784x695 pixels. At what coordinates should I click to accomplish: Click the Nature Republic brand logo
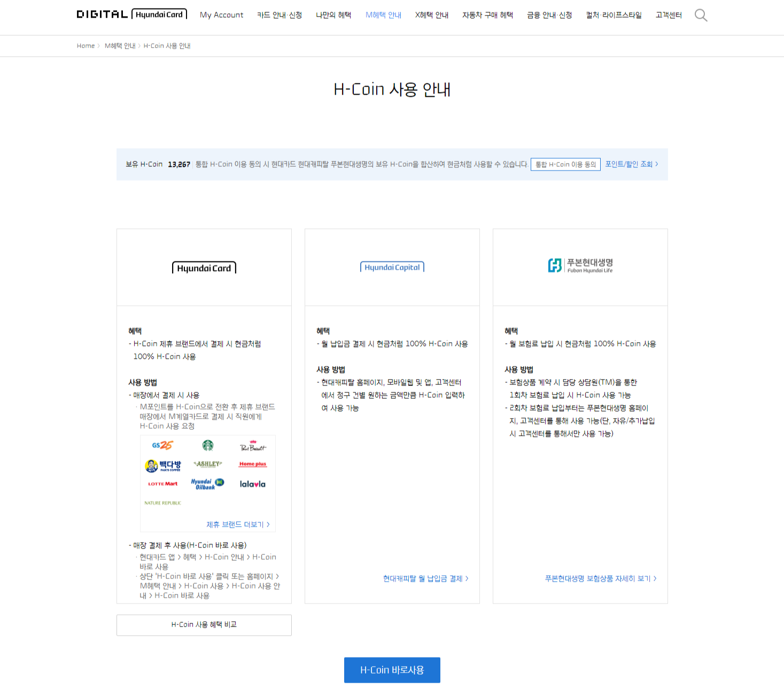(163, 503)
